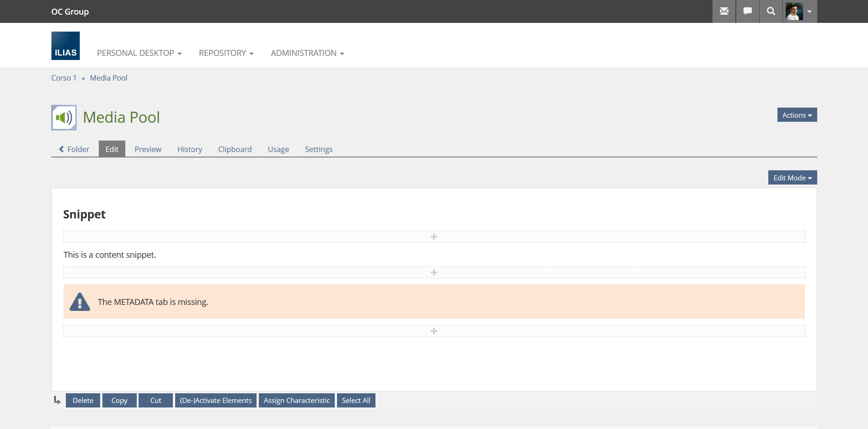Open the Administration menu
The width and height of the screenshot is (868, 429).
pyautogui.click(x=307, y=53)
